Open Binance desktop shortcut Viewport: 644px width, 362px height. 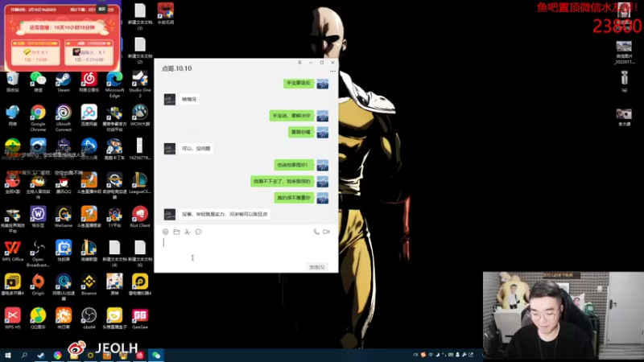pyautogui.click(x=89, y=285)
